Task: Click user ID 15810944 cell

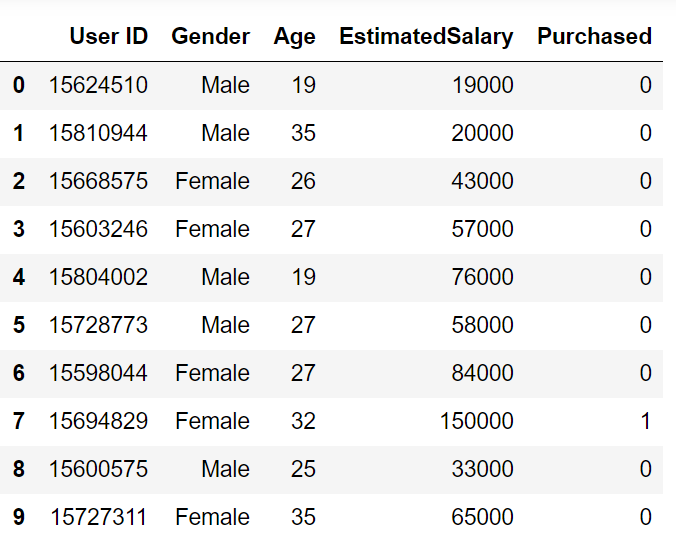Action: coord(98,134)
